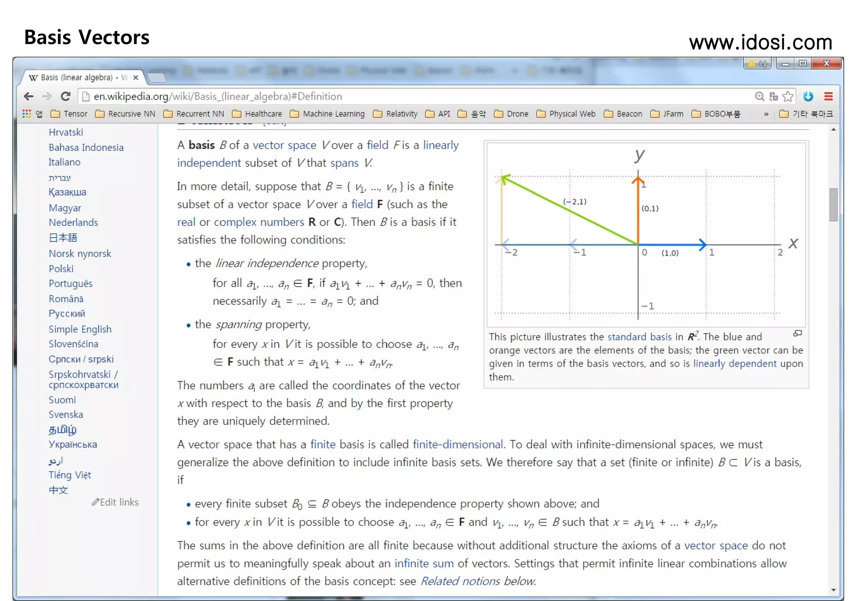
Task: Click the profile button with warning icon
Action: click(x=758, y=64)
